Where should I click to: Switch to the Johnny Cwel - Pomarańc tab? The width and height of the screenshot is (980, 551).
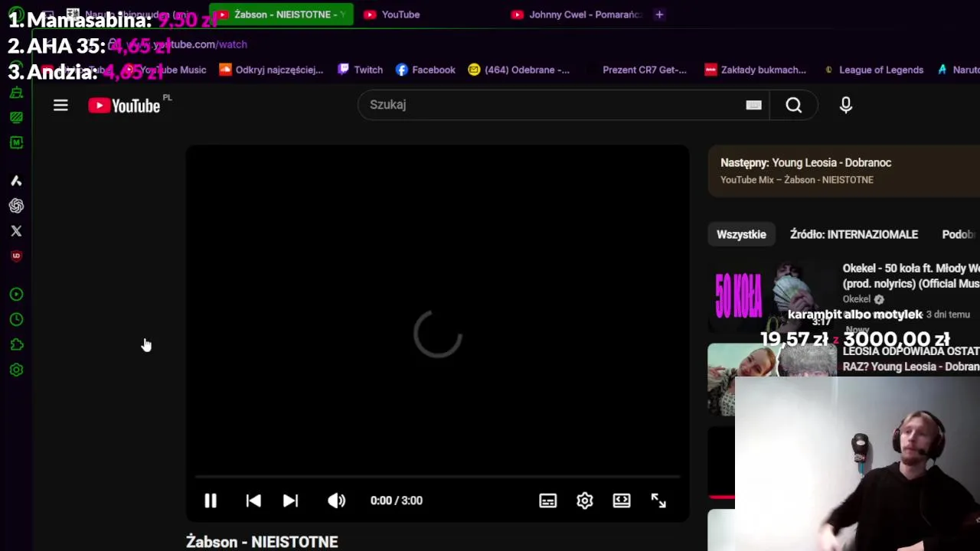tap(577, 15)
